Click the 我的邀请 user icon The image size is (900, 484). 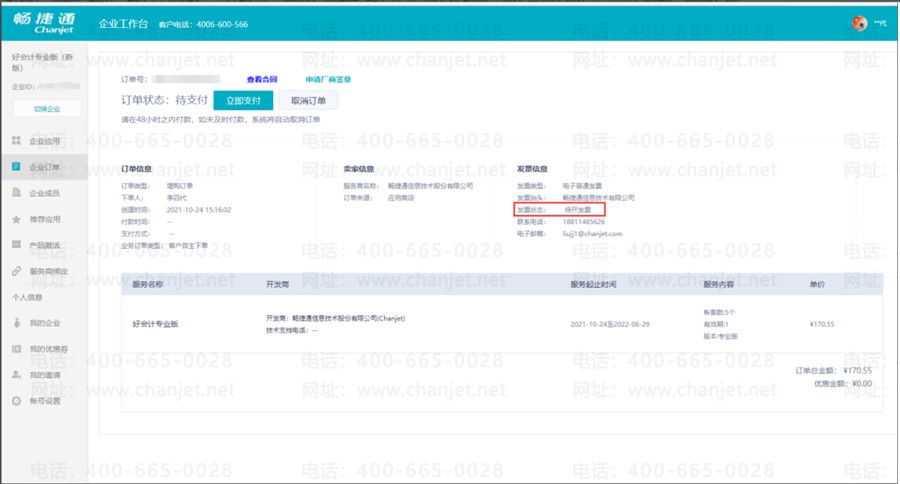click(x=17, y=374)
